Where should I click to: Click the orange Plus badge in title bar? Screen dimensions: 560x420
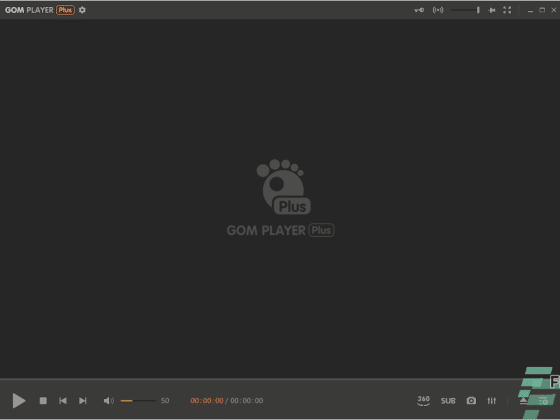pos(65,10)
